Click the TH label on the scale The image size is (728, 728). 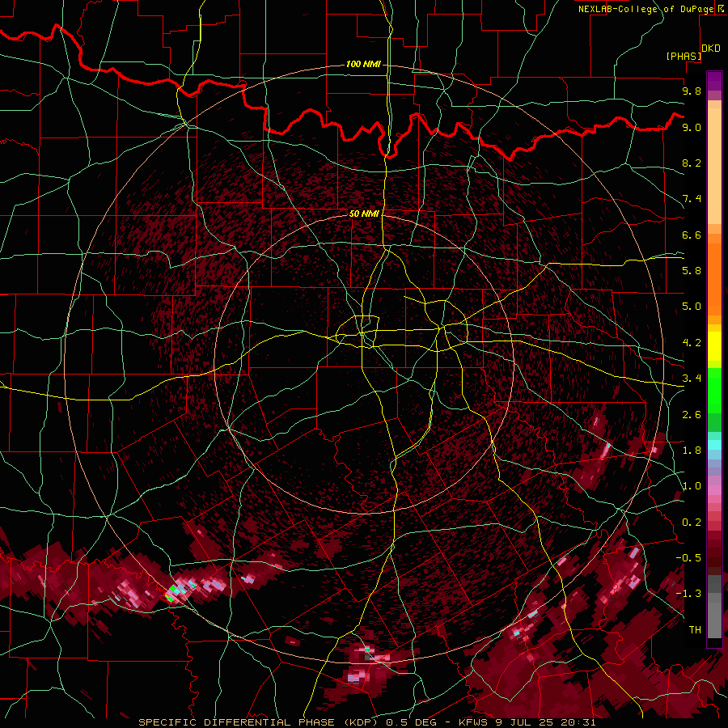pyautogui.click(x=695, y=630)
